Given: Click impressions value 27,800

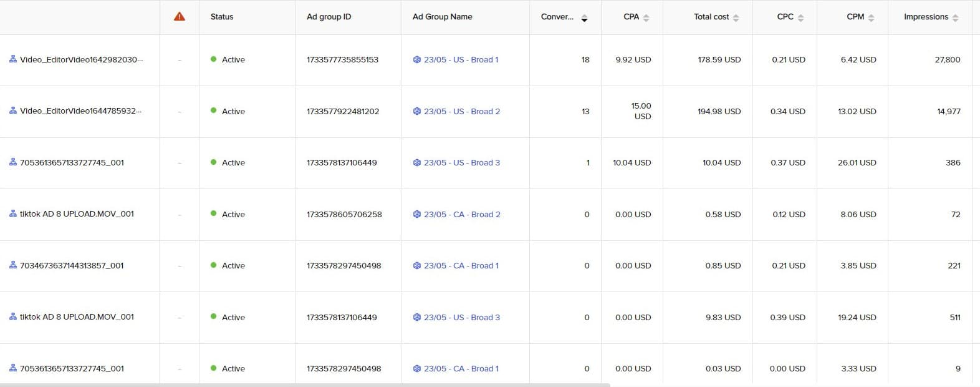Looking at the screenshot, I should coord(948,60).
